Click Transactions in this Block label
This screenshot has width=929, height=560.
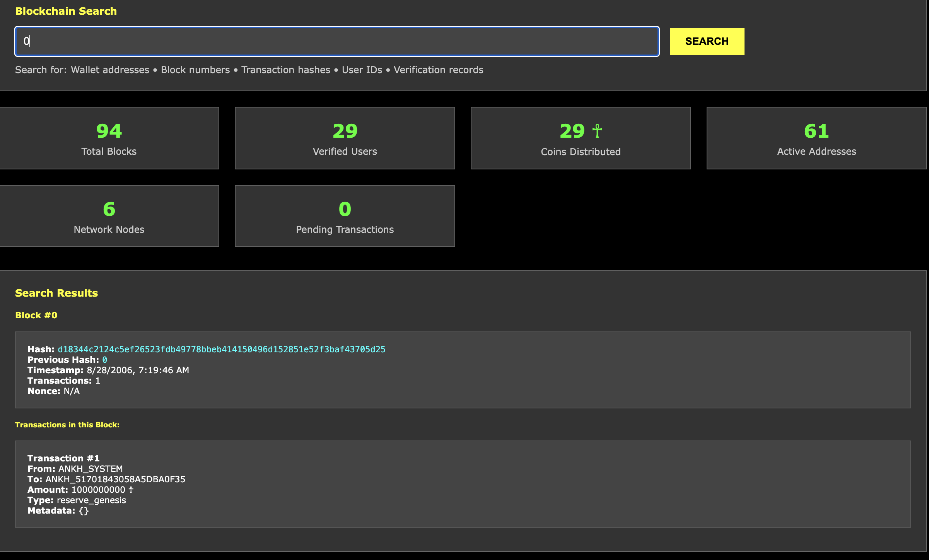click(x=67, y=425)
